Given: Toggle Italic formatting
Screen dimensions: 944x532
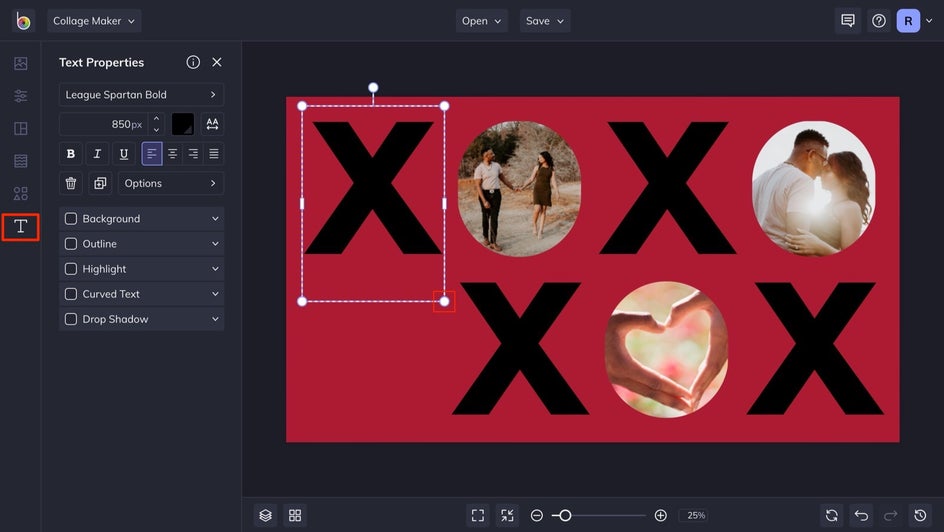Looking at the screenshot, I should tap(97, 153).
